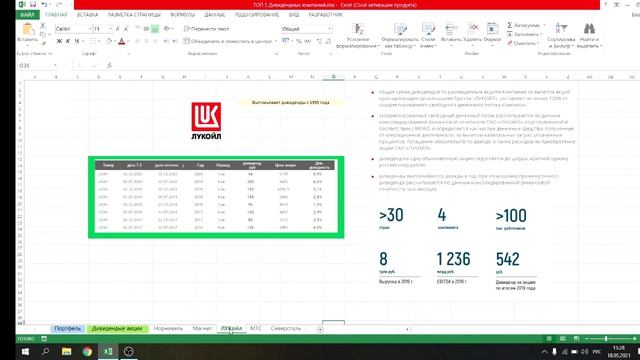Click the comma style 000 icon
Screen dimensions: 640x360
(x=308, y=41)
